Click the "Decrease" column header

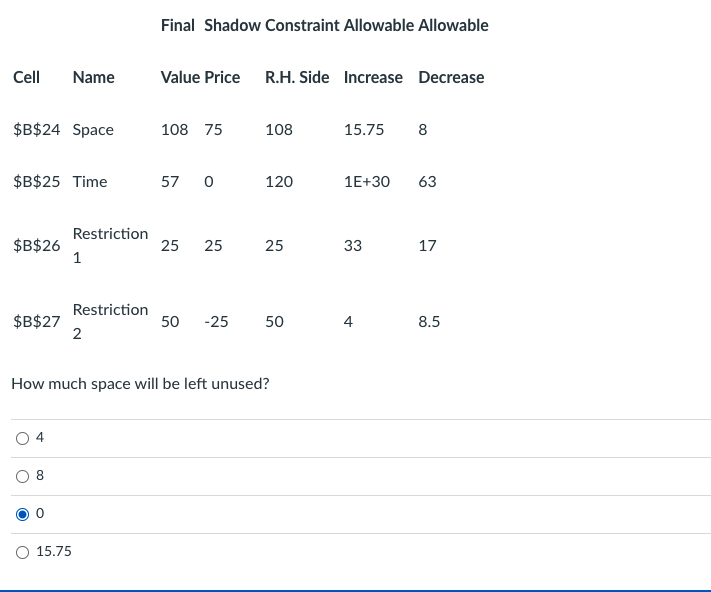(451, 77)
